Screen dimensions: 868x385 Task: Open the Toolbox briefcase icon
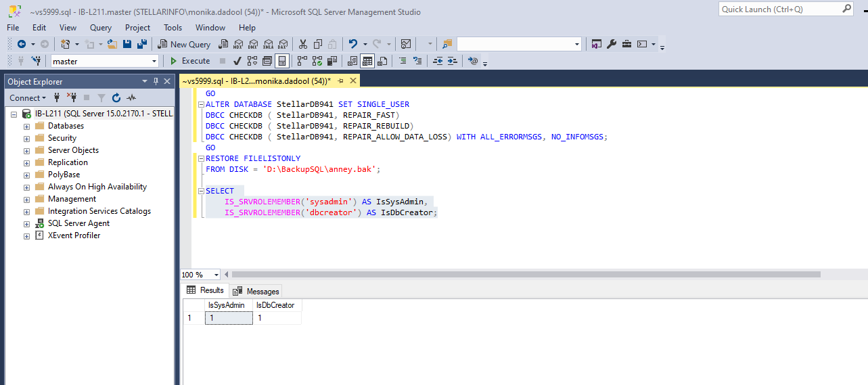coord(627,44)
